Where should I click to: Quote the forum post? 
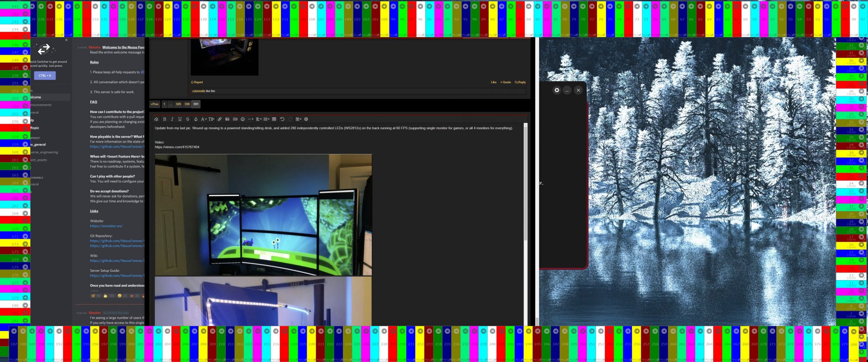(506, 82)
